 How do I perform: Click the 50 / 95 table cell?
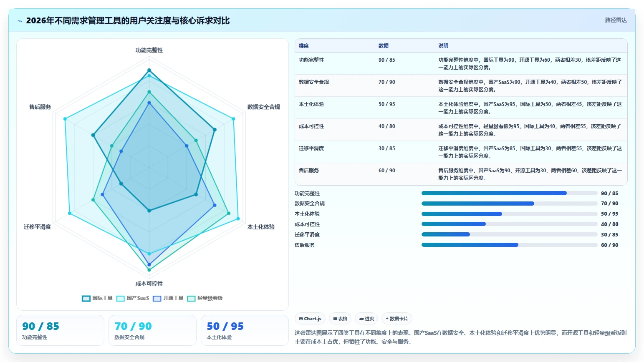pyautogui.click(x=387, y=104)
